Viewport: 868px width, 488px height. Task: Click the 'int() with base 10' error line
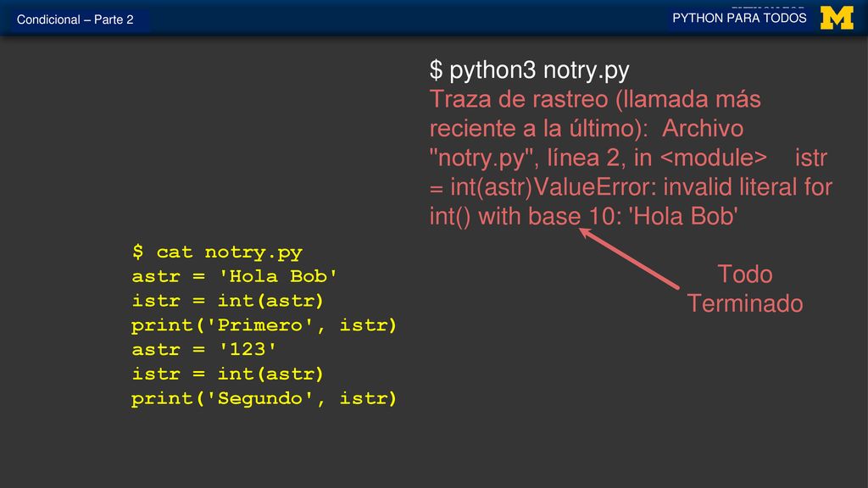click(583, 216)
